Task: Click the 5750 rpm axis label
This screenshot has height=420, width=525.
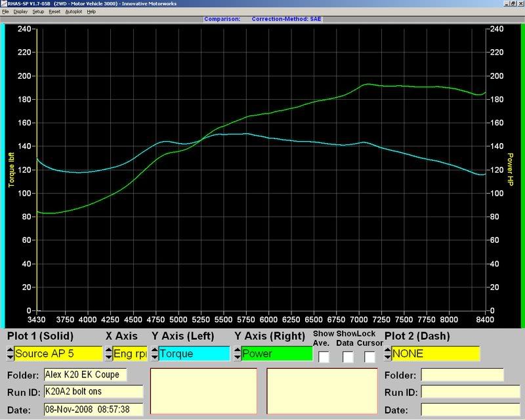Action: pos(246,320)
